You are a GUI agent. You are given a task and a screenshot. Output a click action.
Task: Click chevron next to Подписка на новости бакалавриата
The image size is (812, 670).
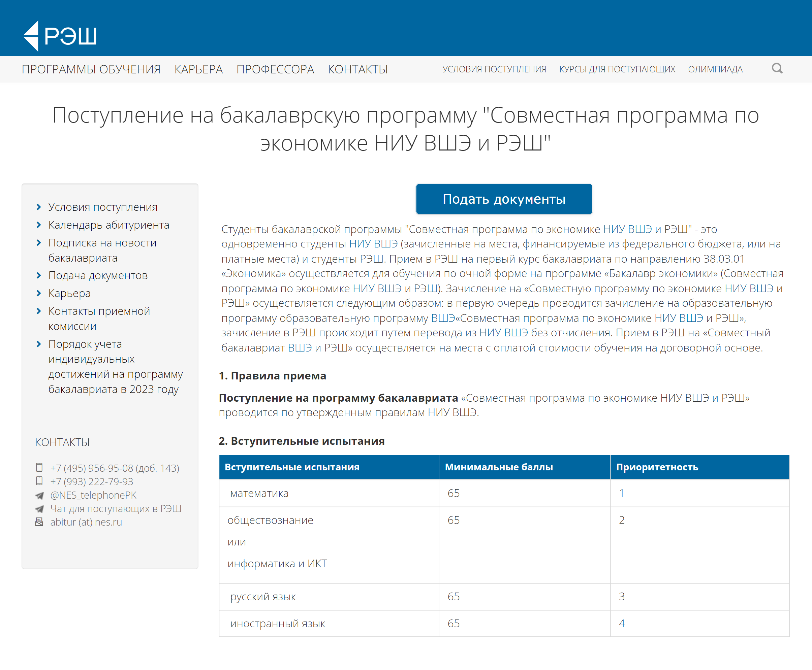[39, 243]
